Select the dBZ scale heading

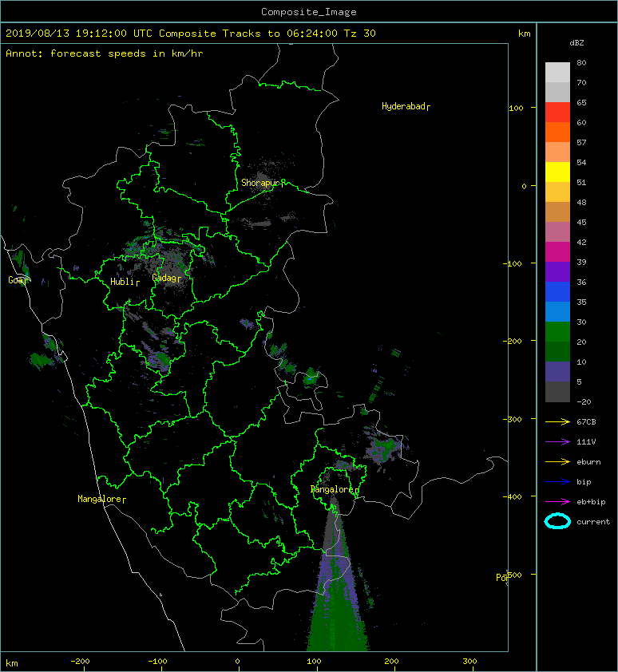(x=576, y=43)
